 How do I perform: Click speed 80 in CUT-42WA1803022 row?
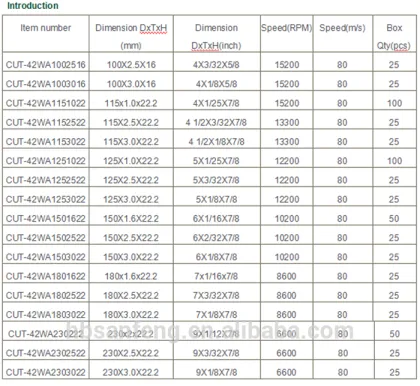tap(342, 315)
